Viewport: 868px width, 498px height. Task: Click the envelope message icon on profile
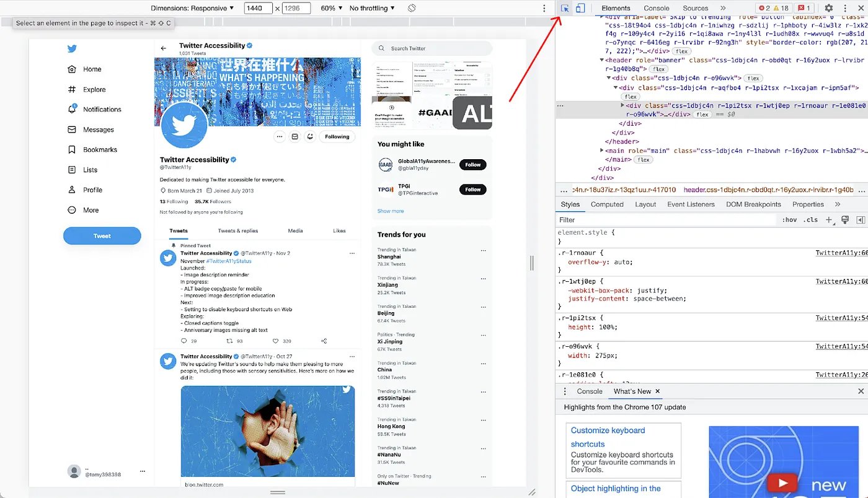pos(295,136)
